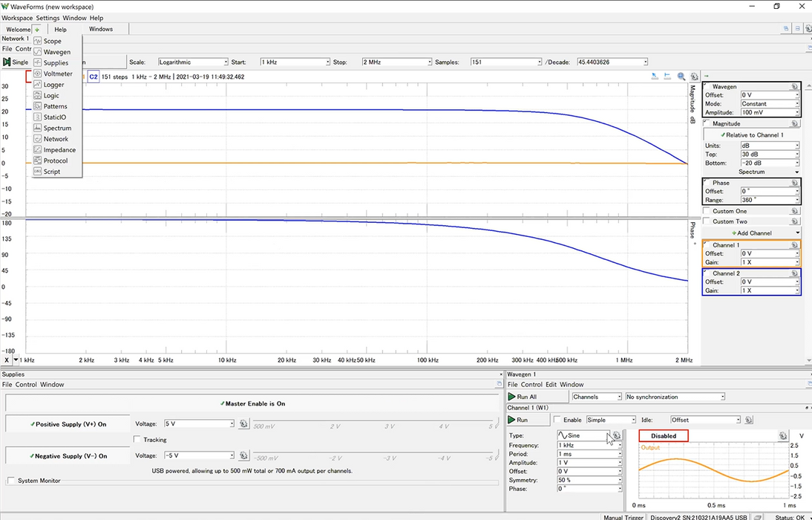Toggle the Custom One channel checkbox

pyautogui.click(x=707, y=211)
